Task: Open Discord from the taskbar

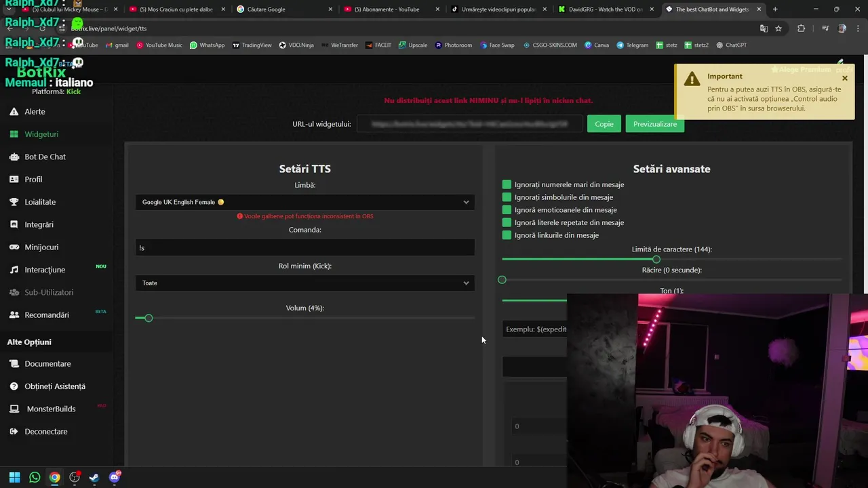Action: (114, 477)
